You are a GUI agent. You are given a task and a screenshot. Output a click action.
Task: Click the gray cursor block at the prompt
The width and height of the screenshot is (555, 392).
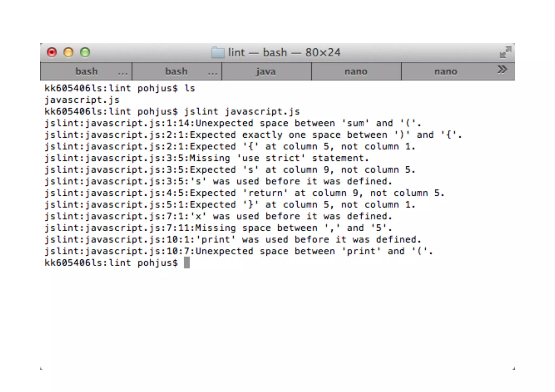187,263
